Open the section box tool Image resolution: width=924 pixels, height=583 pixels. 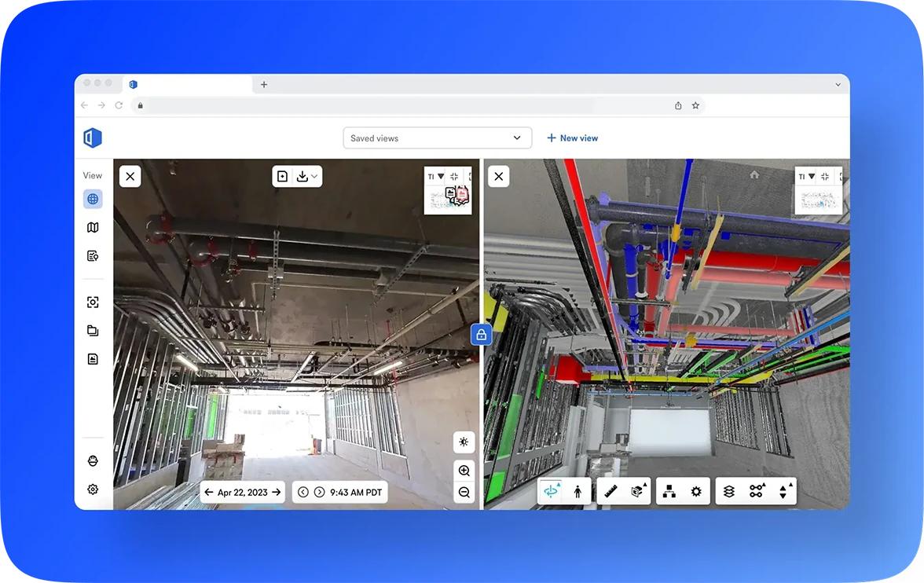[x=638, y=490]
